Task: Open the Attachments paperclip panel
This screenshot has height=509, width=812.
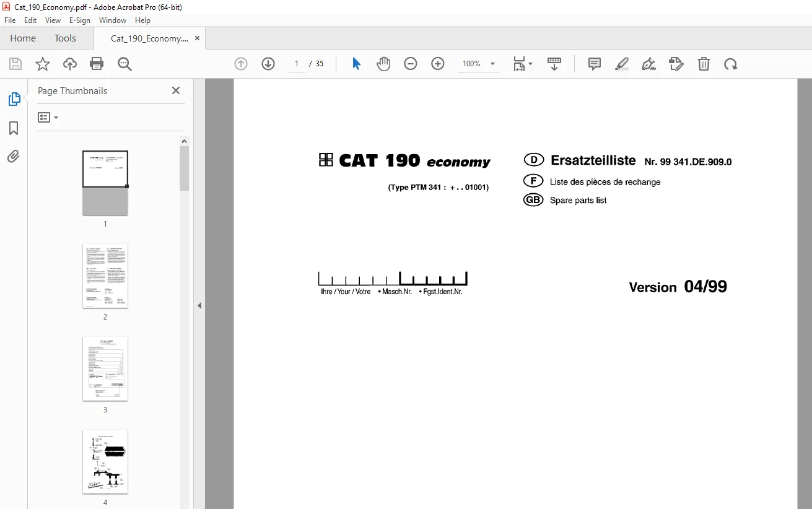Action: (x=14, y=156)
